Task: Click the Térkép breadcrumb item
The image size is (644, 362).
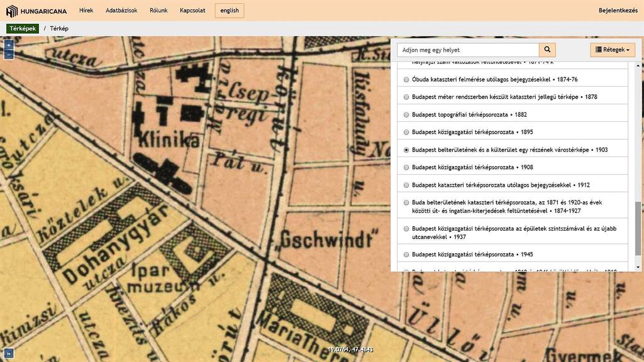Action: click(x=59, y=28)
